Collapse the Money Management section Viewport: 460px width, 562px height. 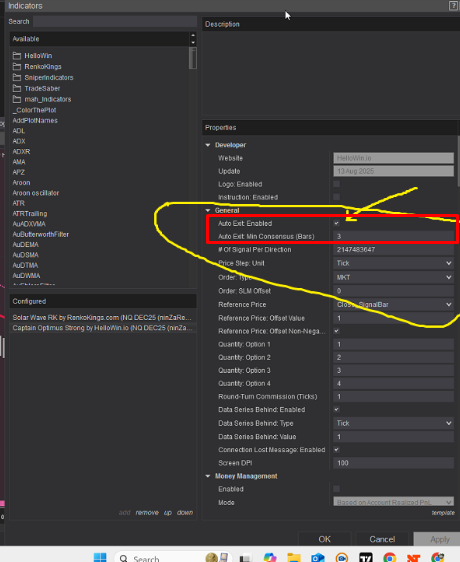(x=208, y=476)
